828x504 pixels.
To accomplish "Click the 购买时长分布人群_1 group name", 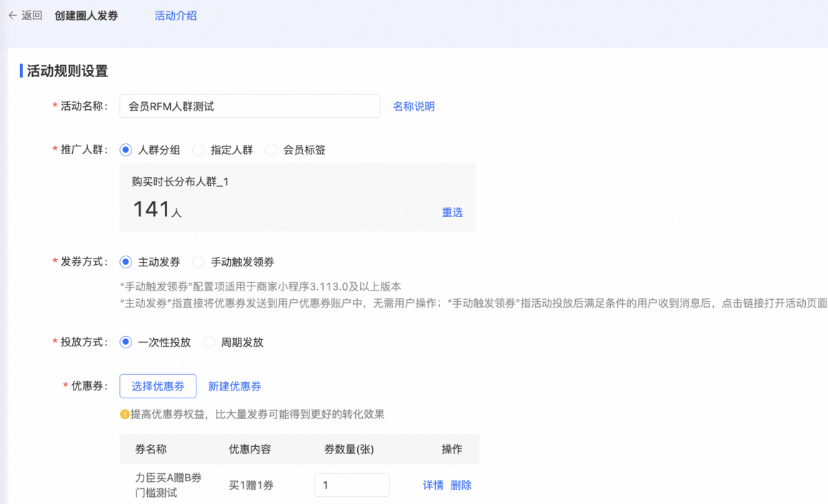I will click(x=180, y=181).
